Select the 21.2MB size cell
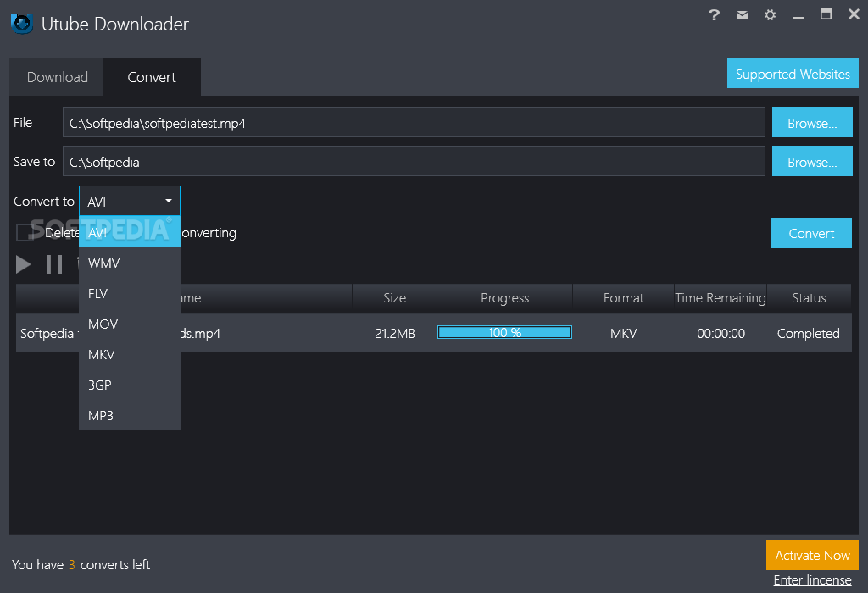The width and height of the screenshot is (868, 593). click(x=395, y=334)
